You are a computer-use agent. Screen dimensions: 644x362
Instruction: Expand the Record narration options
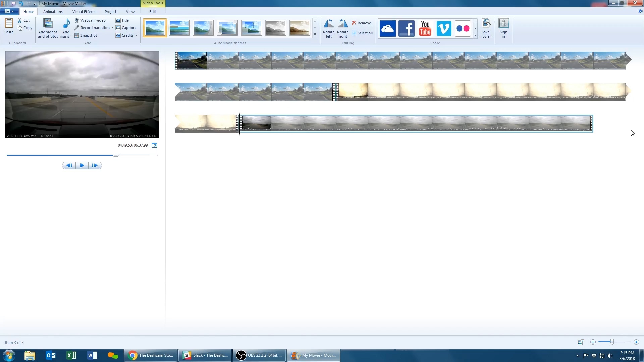pyautogui.click(x=112, y=28)
